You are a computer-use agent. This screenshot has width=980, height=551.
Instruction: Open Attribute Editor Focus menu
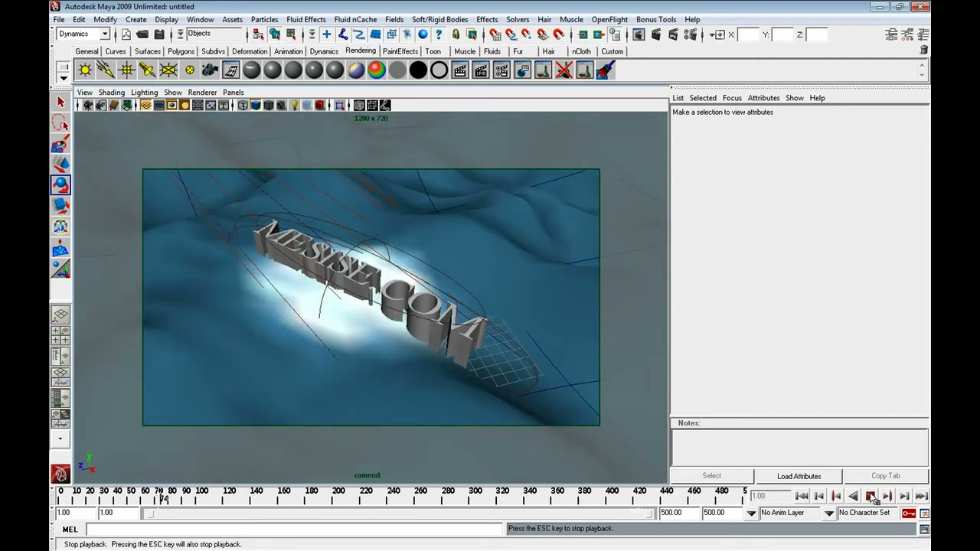[732, 98]
